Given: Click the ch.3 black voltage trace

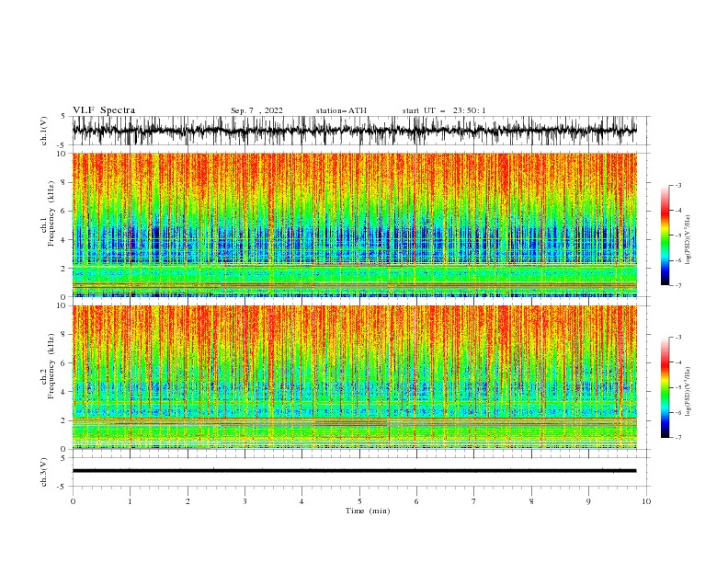Looking at the screenshot, I should tap(354, 471).
